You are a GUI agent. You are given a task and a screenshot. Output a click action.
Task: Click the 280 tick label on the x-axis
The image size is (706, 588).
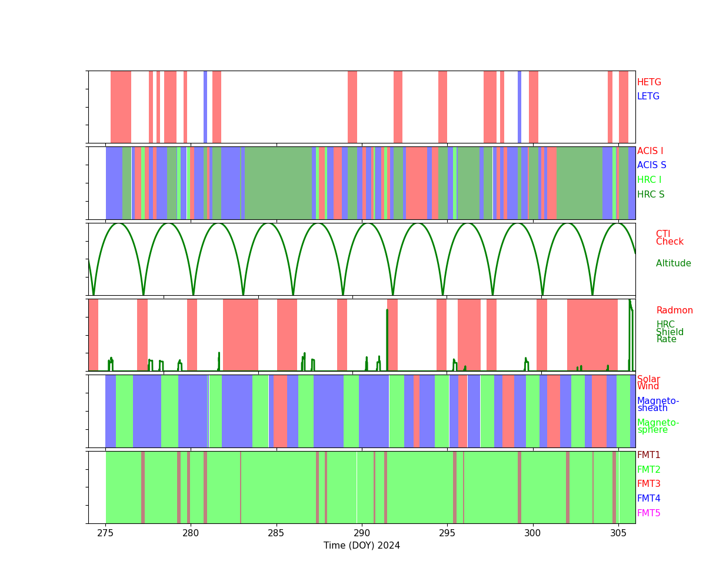pyautogui.click(x=191, y=533)
